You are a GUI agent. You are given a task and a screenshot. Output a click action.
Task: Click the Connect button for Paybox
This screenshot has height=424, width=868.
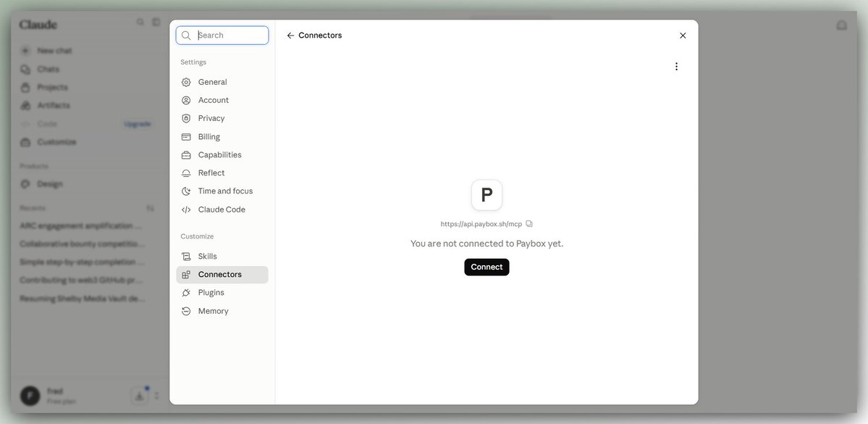(x=486, y=267)
